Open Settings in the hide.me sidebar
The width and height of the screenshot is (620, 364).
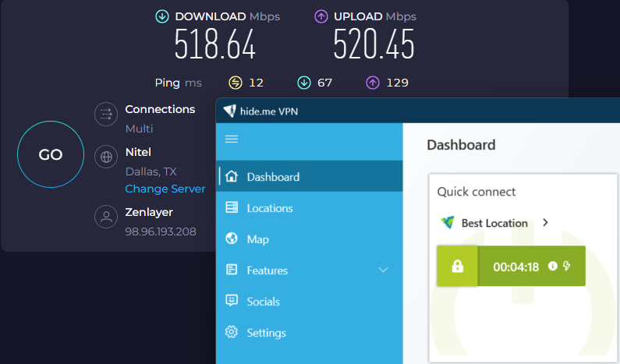(309, 333)
